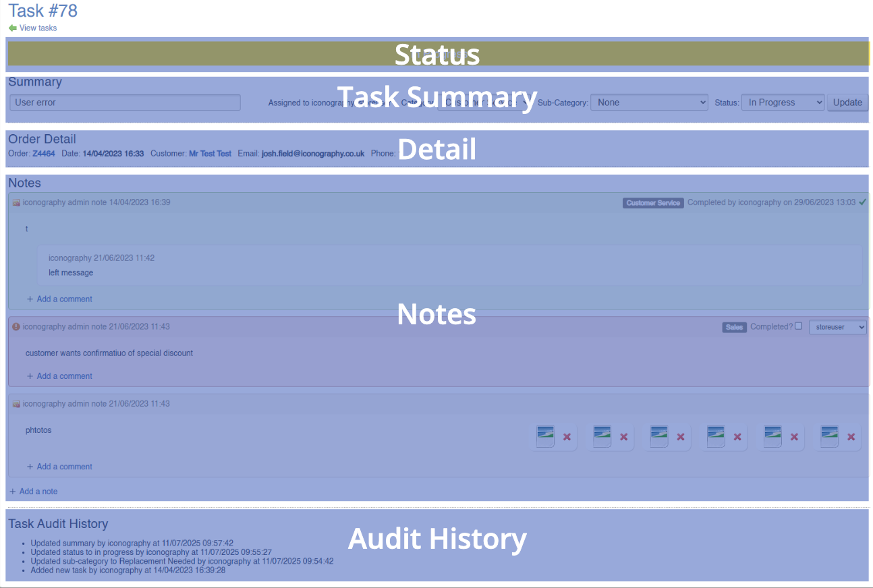This screenshot has height=588, width=873.
Task: Click 'Add a note' link
Action: click(x=38, y=492)
